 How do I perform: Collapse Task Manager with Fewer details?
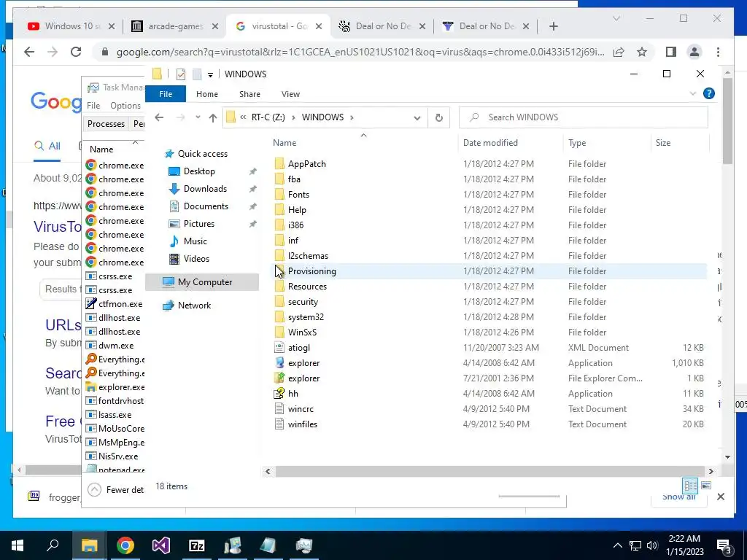117,489
